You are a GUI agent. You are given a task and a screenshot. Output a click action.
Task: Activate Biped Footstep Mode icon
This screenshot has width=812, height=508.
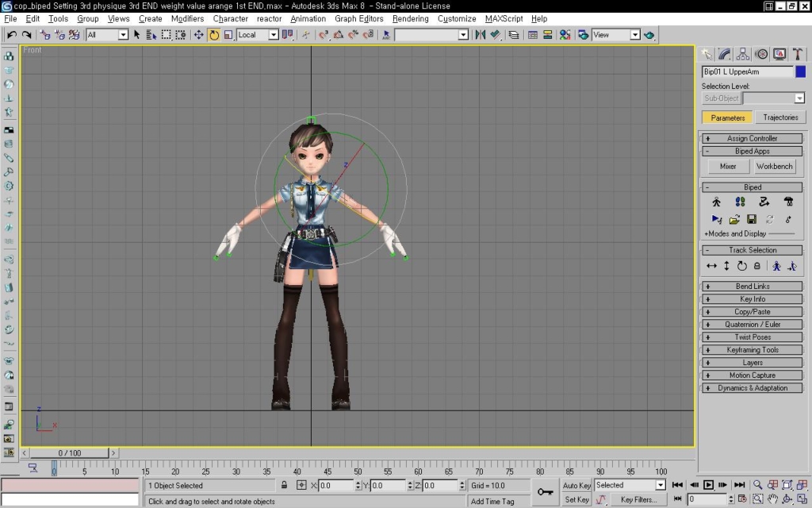pyautogui.click(x=740, y=202)
